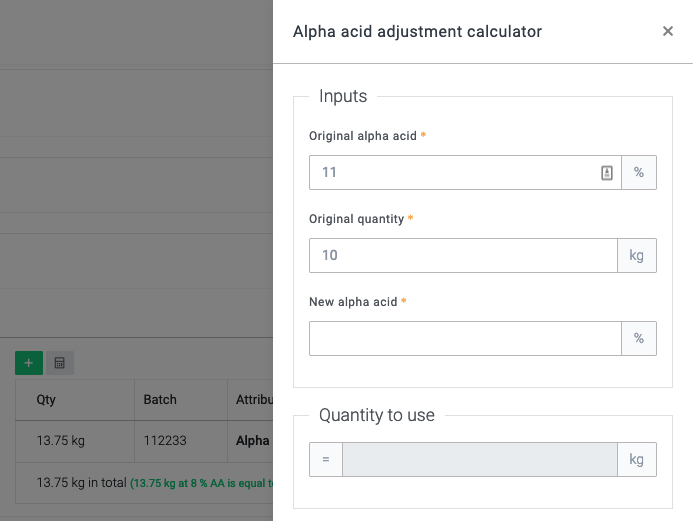Select batch number 112233 cell
The height and width of the screenshot is (521, 693).
click(x=165, y=440)
